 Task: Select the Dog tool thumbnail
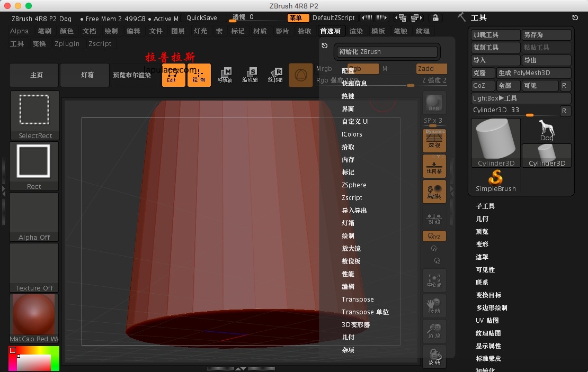point(547,130)
